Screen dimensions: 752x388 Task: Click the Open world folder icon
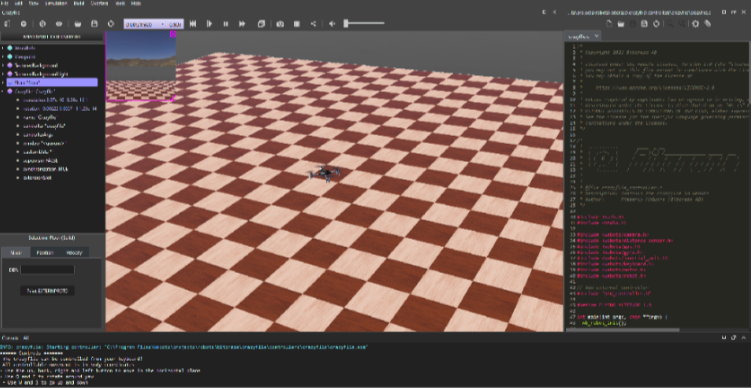tap(78, 24)
